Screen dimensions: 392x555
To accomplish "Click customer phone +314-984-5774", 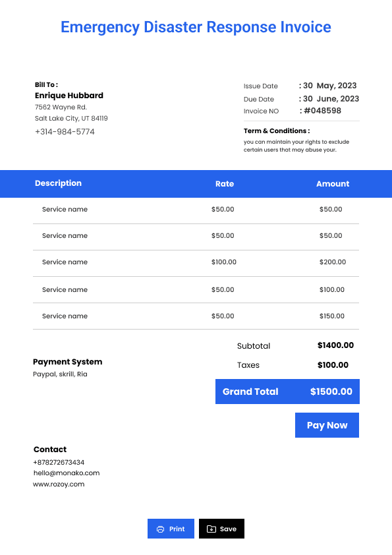I will pos(65,132).
